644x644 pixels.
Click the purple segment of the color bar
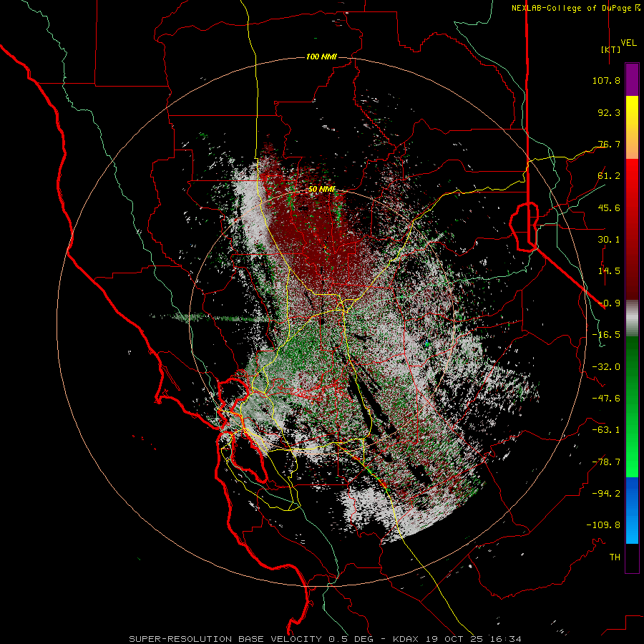[632, 79]
